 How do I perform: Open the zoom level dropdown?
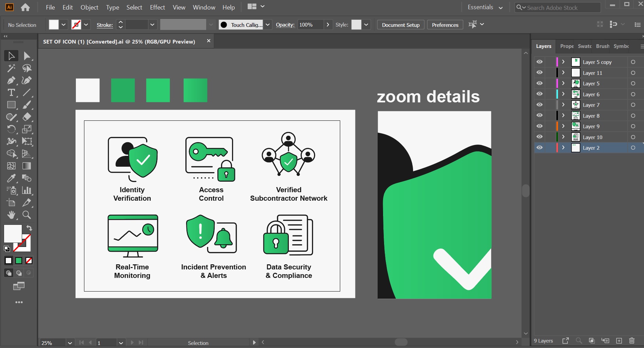(x=70, y=343)
